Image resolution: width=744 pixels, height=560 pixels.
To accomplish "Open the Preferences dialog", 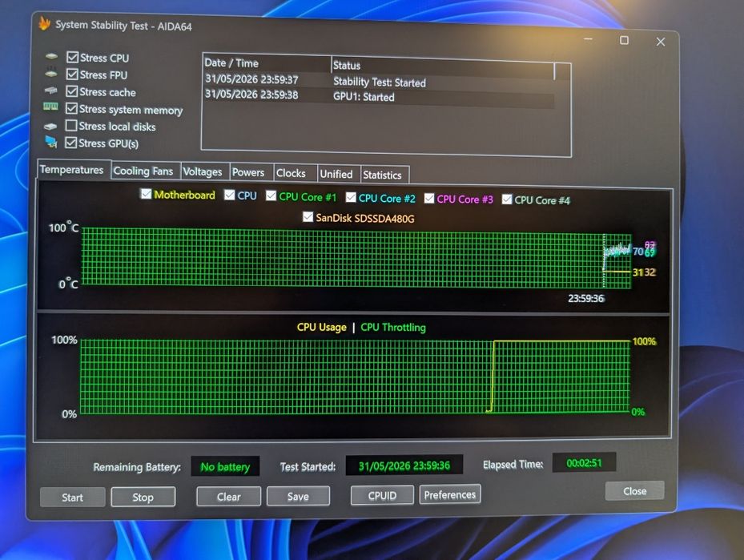I will click(450, 494).
